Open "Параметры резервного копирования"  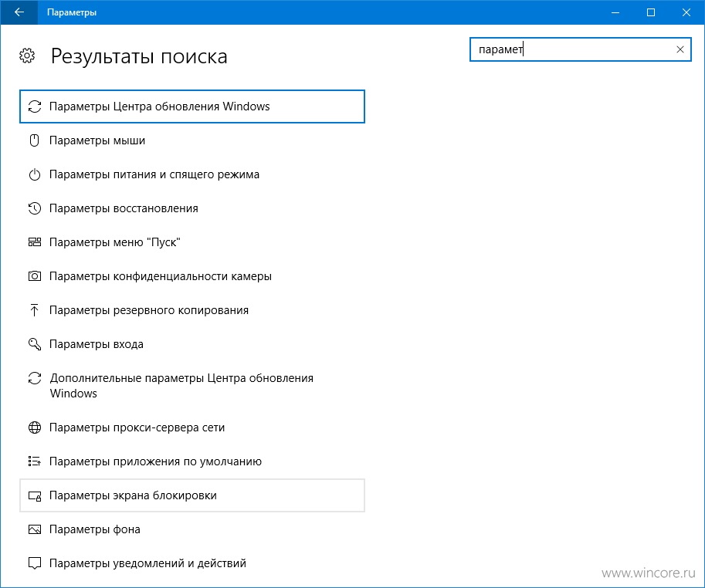[x=192, y=310]
